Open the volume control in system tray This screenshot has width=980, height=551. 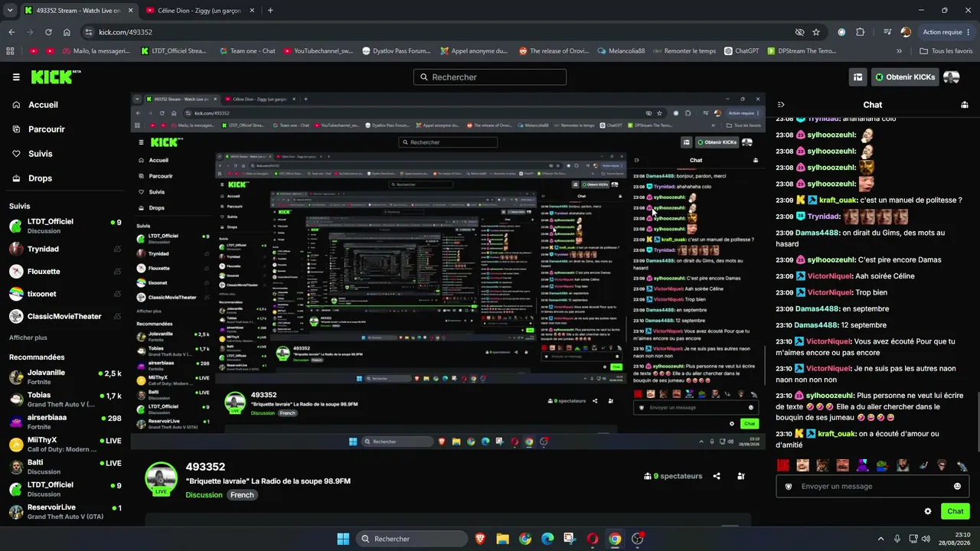(x=926, y=539)
